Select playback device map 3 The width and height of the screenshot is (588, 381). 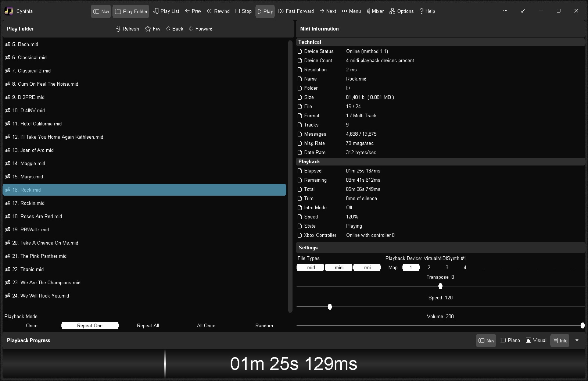point(447,267)
